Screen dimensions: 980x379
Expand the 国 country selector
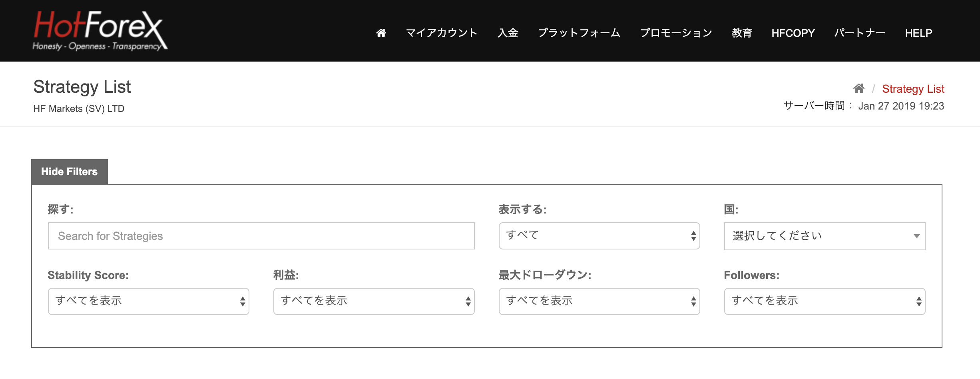(825, 236)
